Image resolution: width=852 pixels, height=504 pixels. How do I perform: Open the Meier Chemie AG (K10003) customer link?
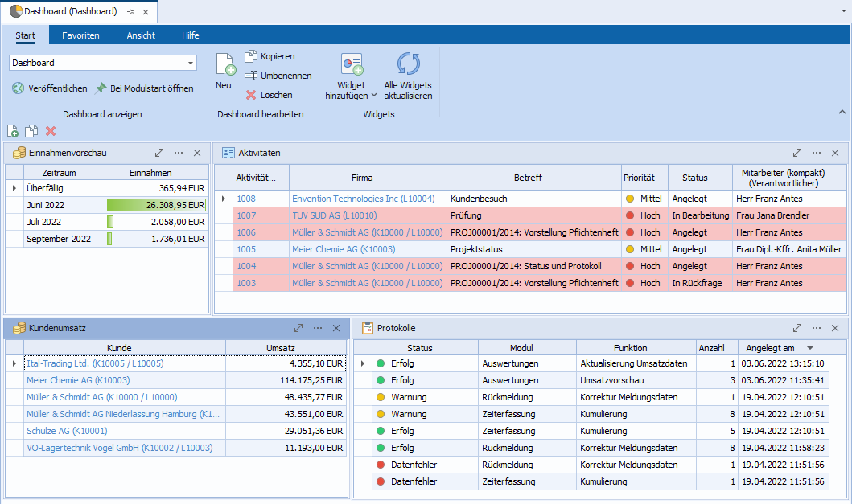click(x=78, y=380)
